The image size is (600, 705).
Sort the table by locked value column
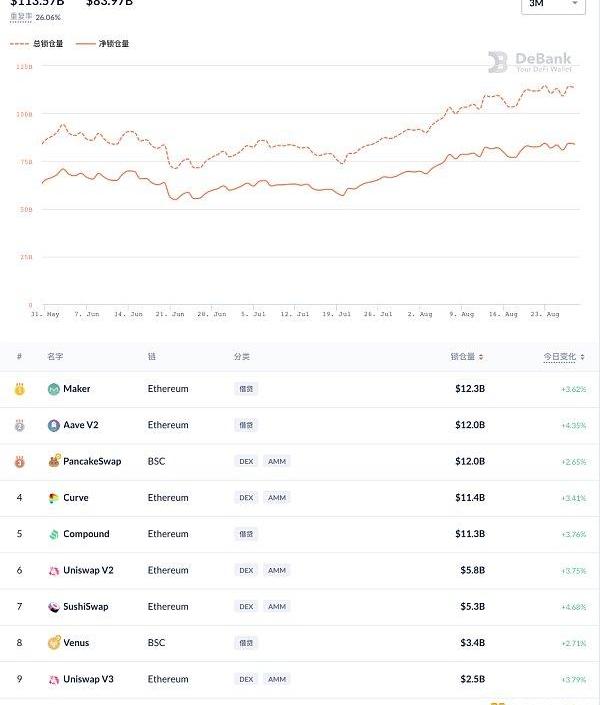pyautogui.click(x=467, y=357)
